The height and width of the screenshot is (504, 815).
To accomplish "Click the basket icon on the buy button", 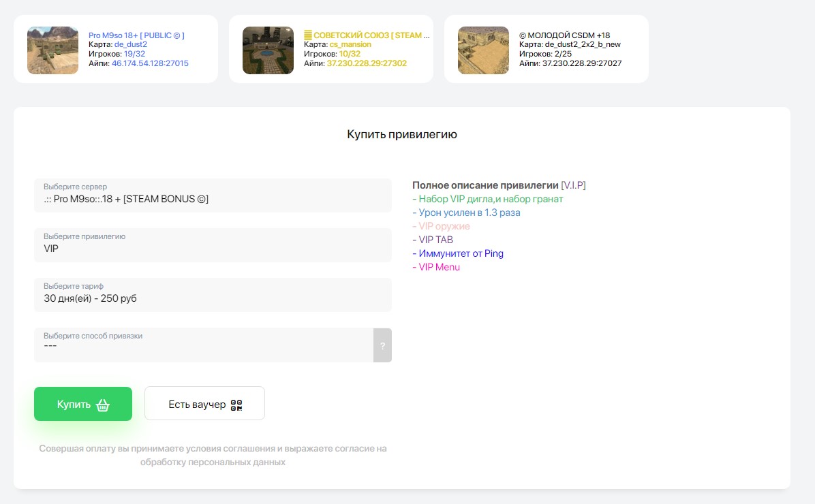I will click(x=103, y=405).
